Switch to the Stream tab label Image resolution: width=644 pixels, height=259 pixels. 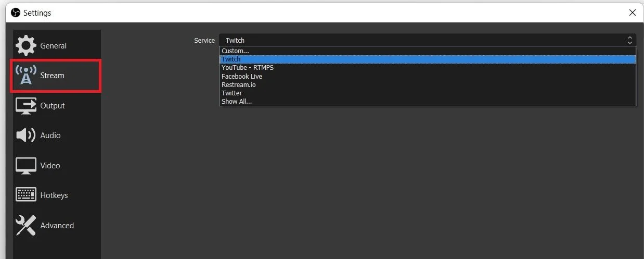[53, 76]
